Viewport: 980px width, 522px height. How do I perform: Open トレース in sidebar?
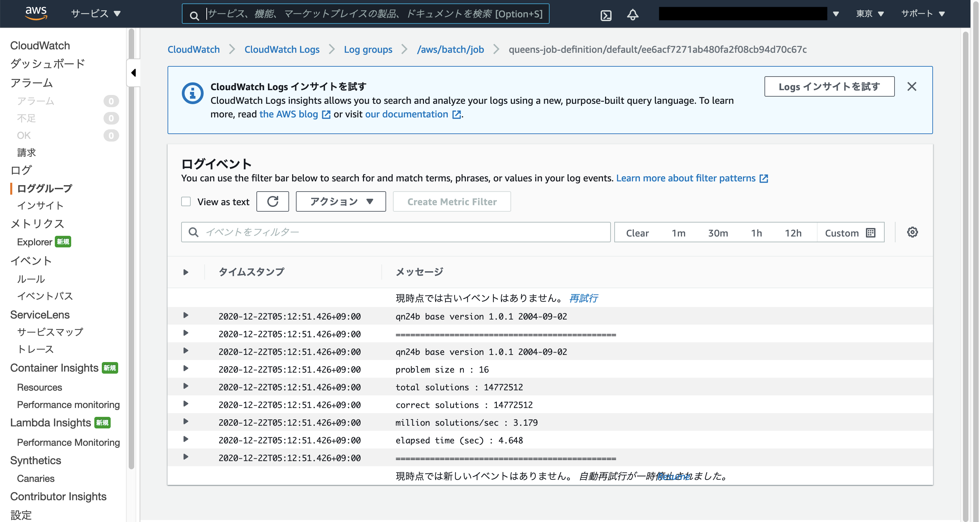pyautogui.click(x=35, y=349)
